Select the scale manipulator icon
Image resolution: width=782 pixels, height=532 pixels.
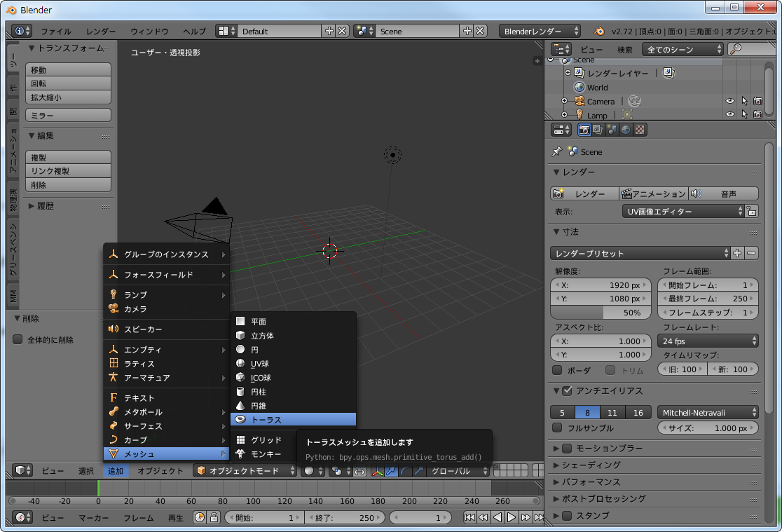pyautogui.click(x=419, y=470)
